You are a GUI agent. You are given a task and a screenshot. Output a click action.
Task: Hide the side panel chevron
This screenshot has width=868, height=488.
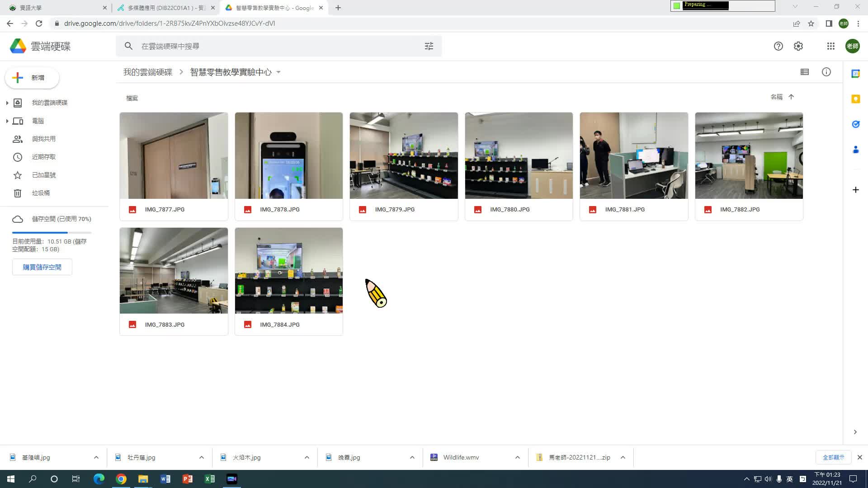(x=855, y=432)
